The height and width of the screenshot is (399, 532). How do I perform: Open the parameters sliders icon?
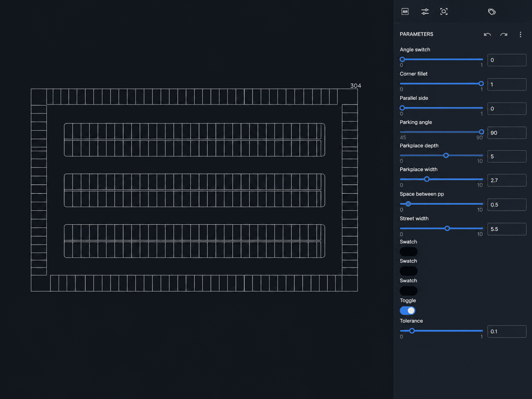pyautogui.click(x=425, y=12)
